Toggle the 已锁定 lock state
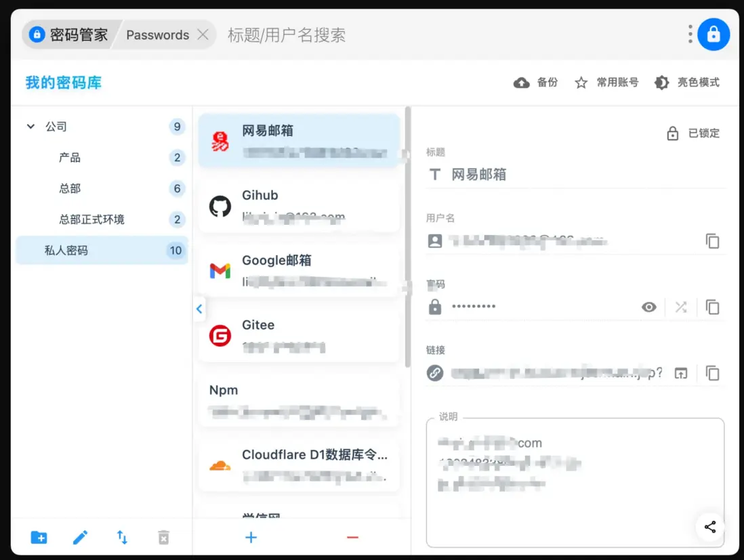 (x=693, y=133)
